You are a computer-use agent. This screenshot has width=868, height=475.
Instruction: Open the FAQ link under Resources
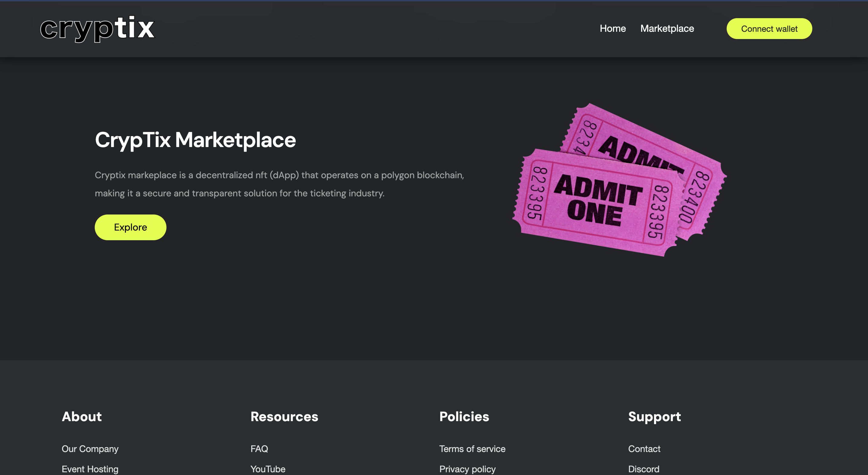click(x=259, y=449)
